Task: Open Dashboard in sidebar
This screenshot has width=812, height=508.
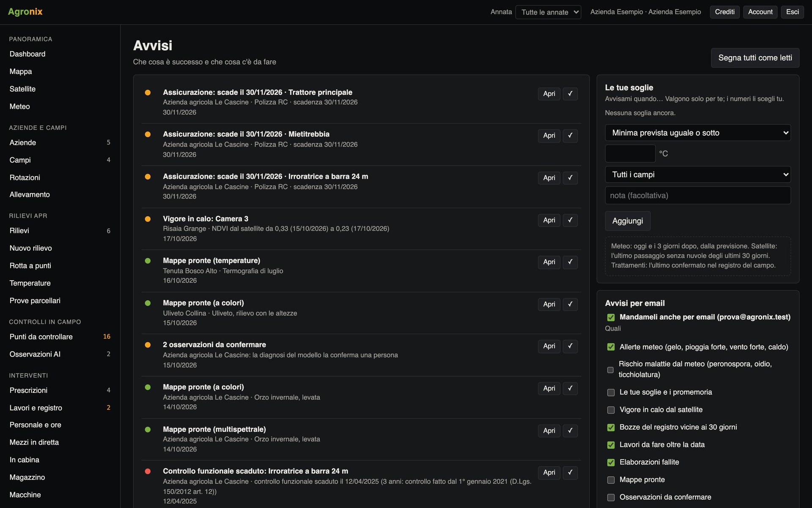Action: coord(60,54)
